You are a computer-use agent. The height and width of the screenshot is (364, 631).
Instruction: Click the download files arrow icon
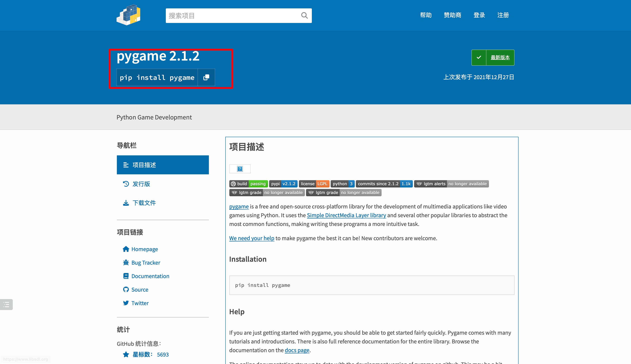click(x=126, y=203)
